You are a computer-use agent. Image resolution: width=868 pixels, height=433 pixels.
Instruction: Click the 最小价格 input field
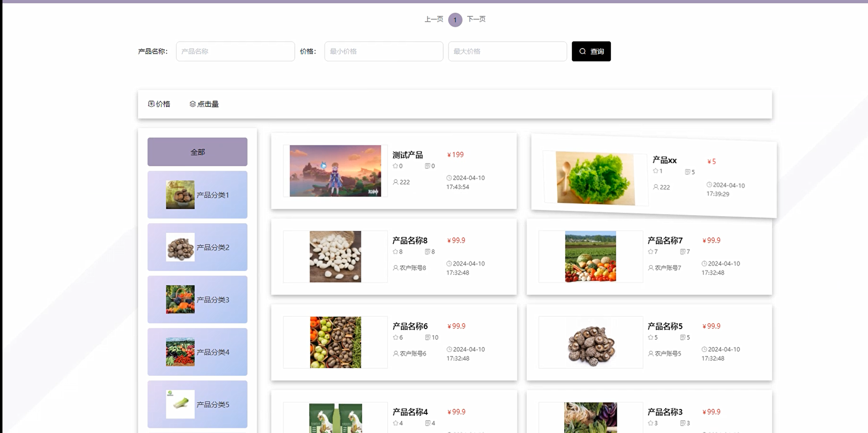coord(384,51)
